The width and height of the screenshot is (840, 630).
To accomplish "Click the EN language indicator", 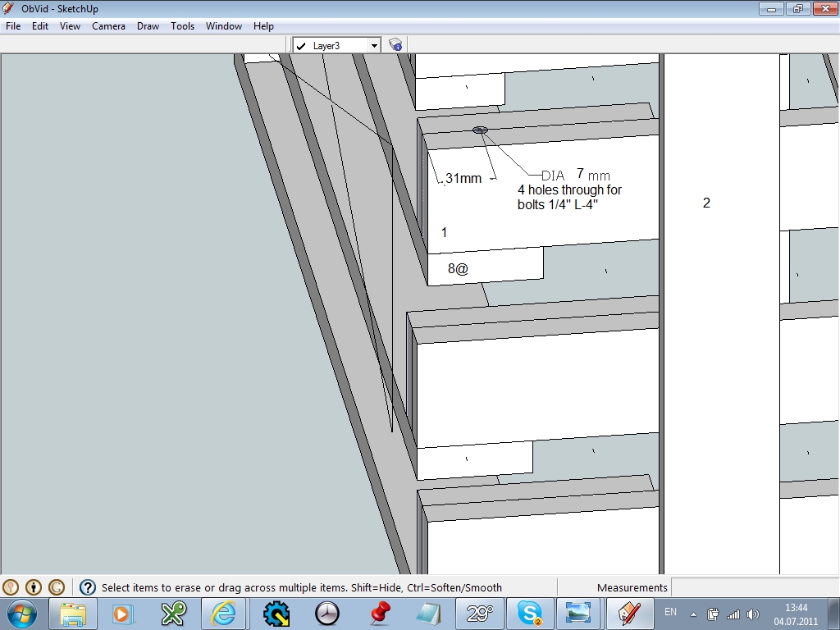I will pyautogui.click(x=670, y=612).
